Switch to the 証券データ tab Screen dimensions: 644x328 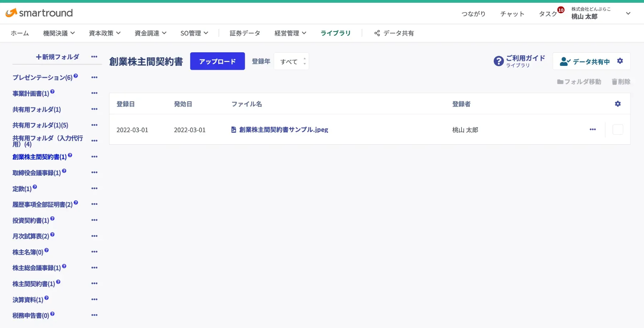pyautogui.click(x=245, y=33)
